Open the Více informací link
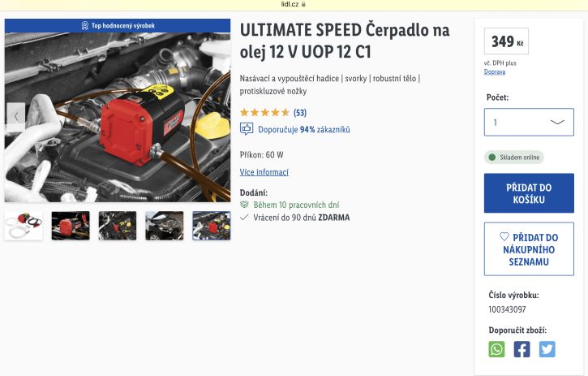The width and height of the screenshot is (588, 376). [x=264, y=172]
